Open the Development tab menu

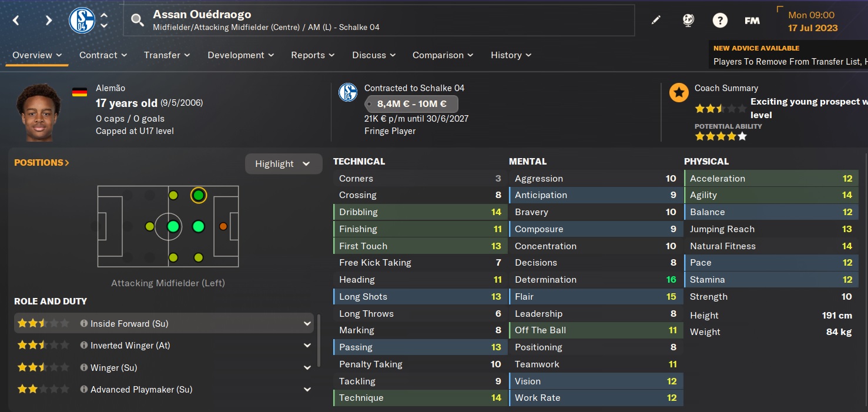coord(241,55)
